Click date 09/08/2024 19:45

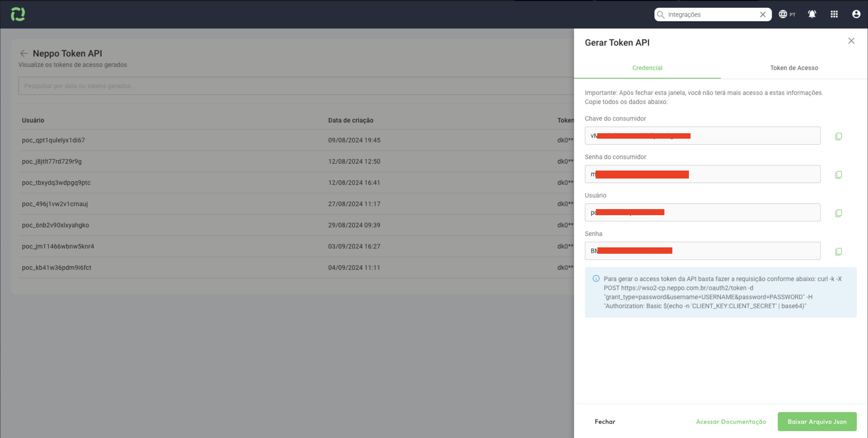point(354,140)
